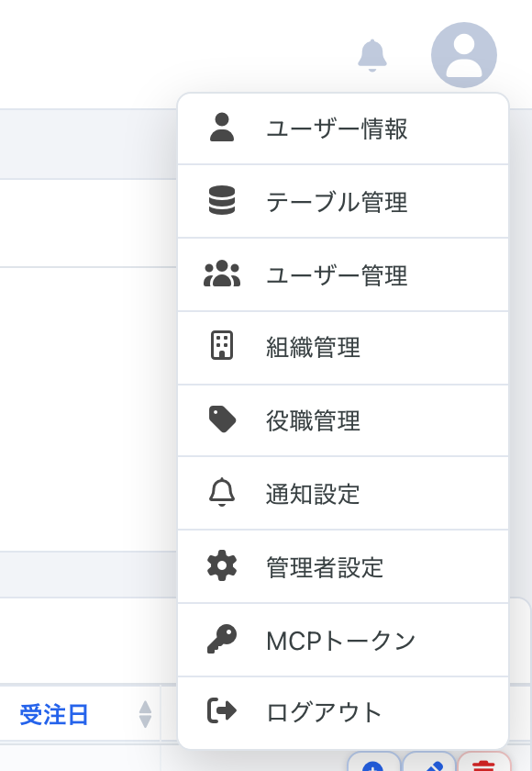Screen dimensions: 532x771
Task: Click the tag icon beside 役職管理
Action: pos(223,419)
